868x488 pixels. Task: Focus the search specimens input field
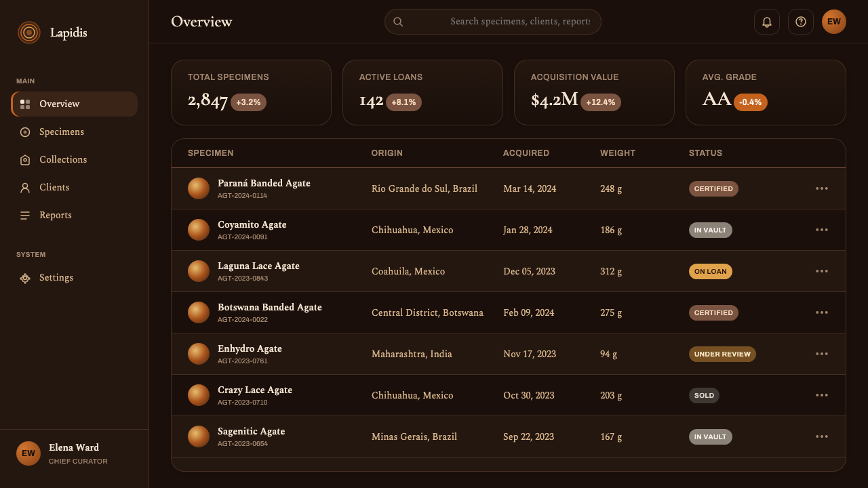pos(493,22)
